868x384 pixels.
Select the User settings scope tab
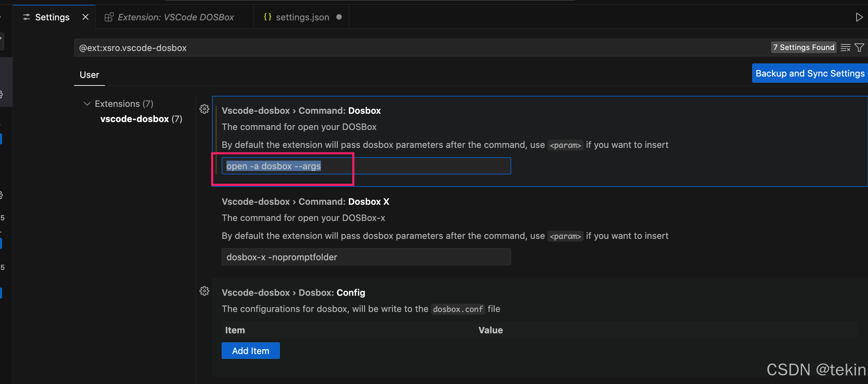point(89,75)
